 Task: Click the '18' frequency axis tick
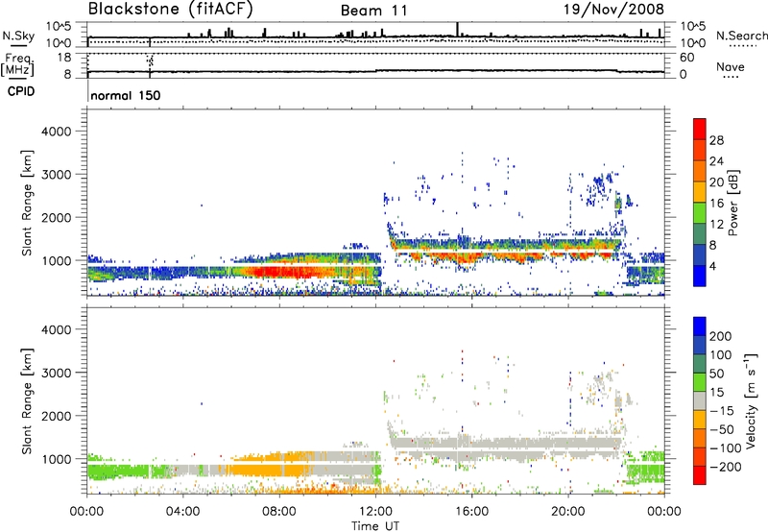coord(64,58)
